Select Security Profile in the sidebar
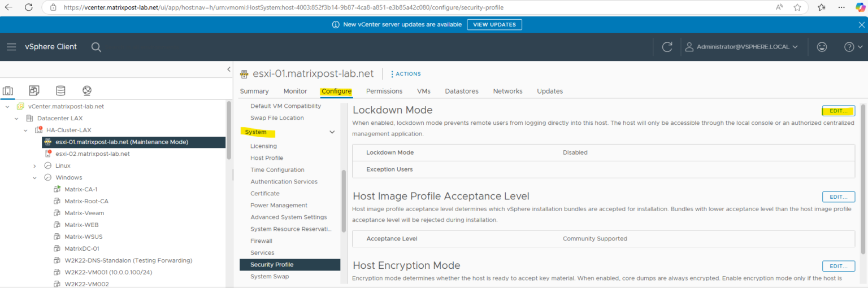 tap(290, 264)
